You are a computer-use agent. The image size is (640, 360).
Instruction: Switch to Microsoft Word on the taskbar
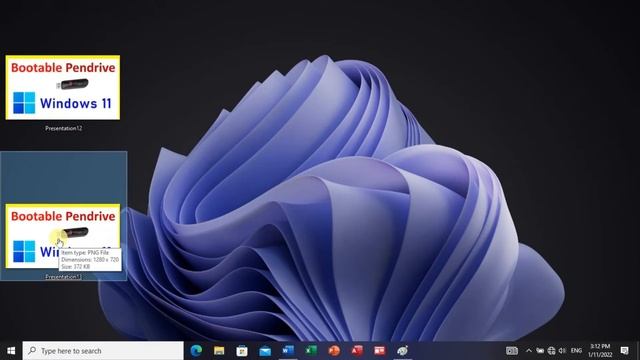tap(288, 350)
